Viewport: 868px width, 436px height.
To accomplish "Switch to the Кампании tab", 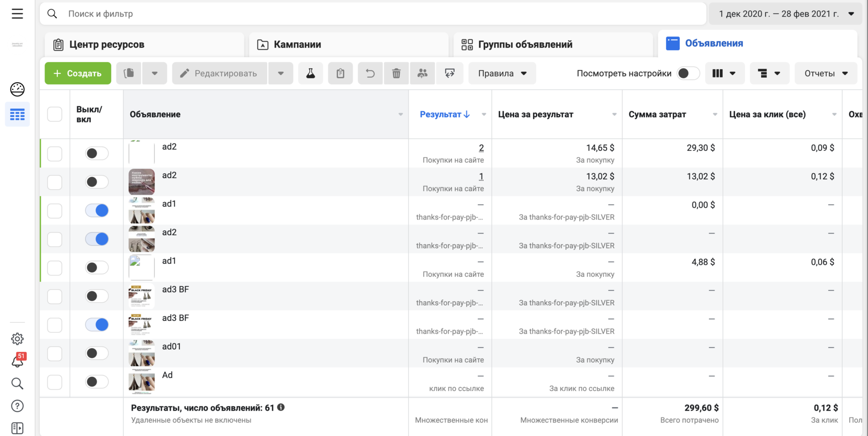I will [297, 44].
